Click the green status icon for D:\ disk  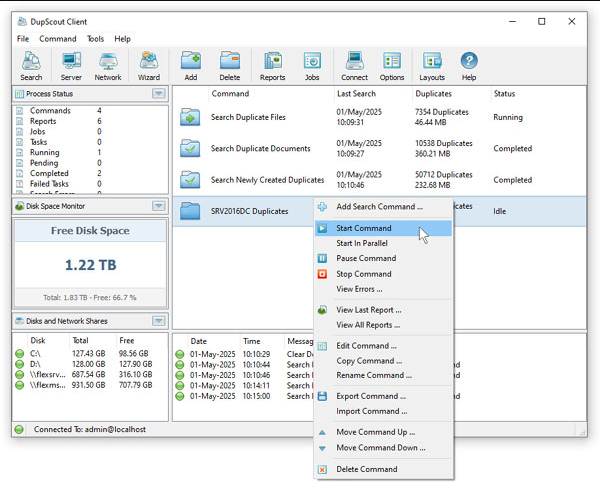[x=20, y=364]
